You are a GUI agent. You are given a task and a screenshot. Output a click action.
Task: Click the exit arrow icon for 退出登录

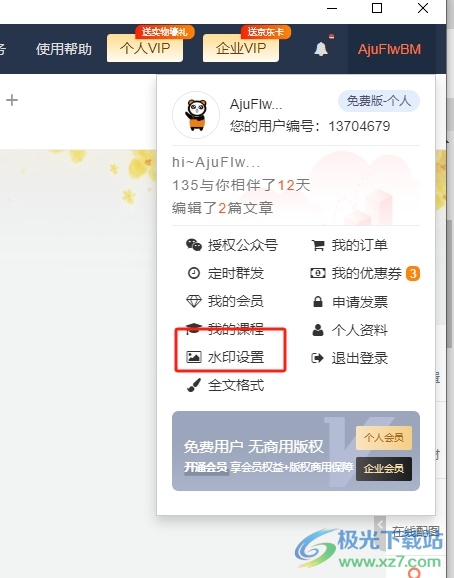[318, 358]
